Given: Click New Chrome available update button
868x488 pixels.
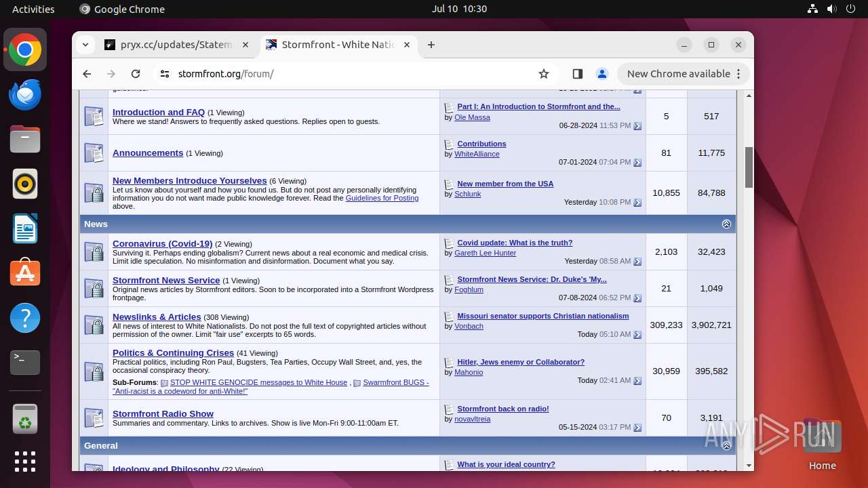Looking at the screenshot, I should click(x=684, y=74).
